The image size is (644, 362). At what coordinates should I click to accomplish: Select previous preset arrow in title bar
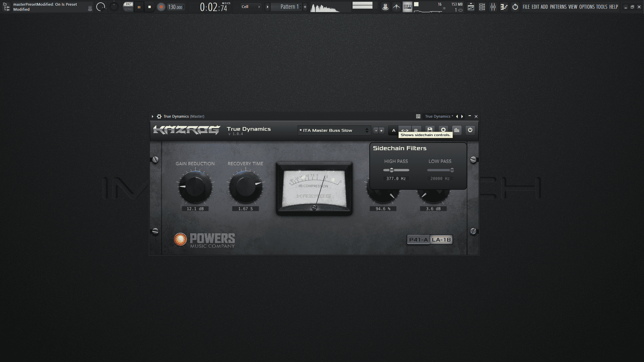[x=457, y=116]
